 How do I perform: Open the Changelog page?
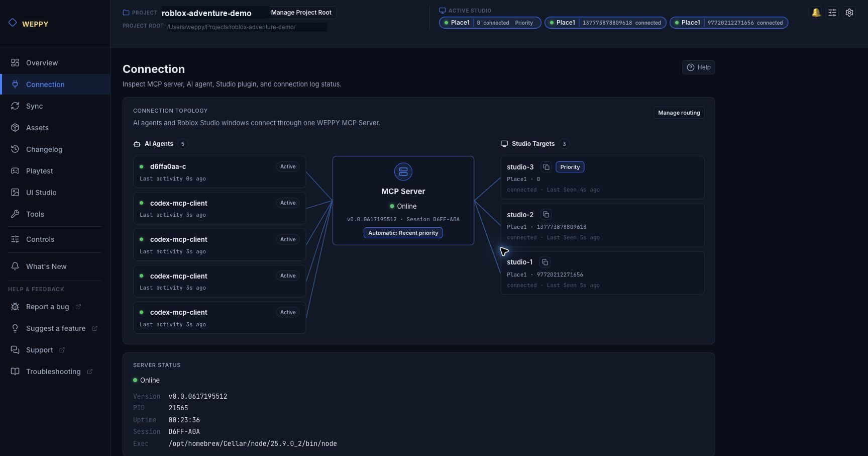[55, 149]
